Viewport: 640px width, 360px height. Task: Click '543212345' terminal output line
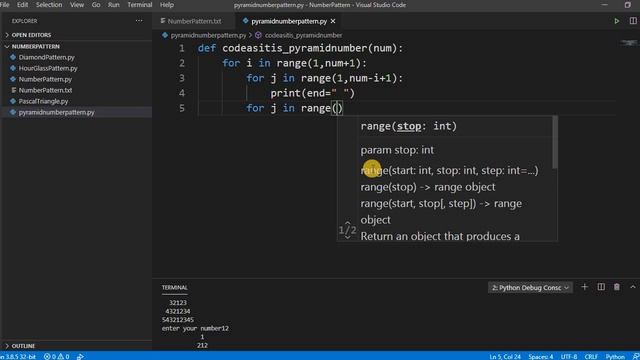pyautogui.click(x=178, y=320)
